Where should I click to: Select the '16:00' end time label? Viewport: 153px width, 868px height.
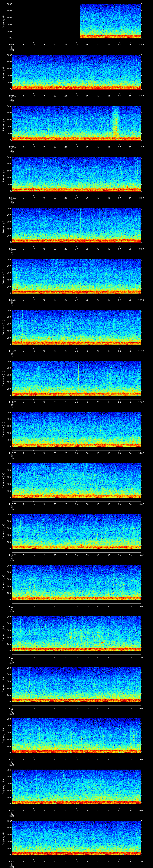coord(141,606)
